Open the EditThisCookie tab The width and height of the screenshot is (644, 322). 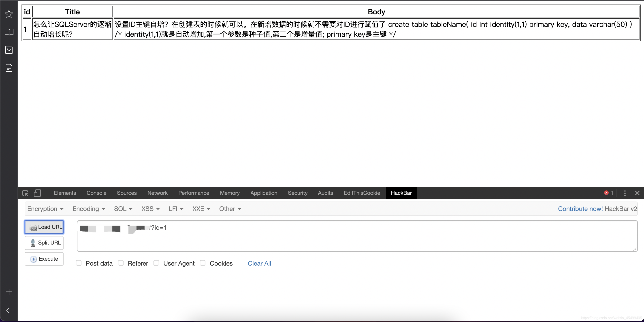pyautogui.click(x=362, y=193)
